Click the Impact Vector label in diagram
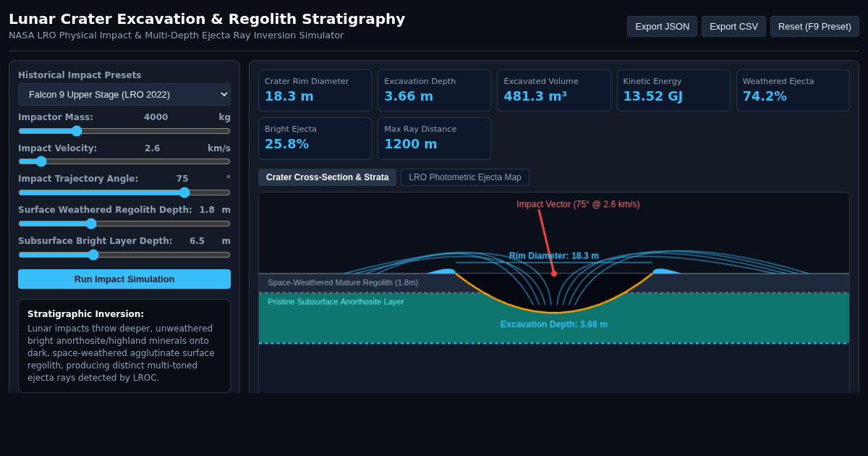 point(578,204)
